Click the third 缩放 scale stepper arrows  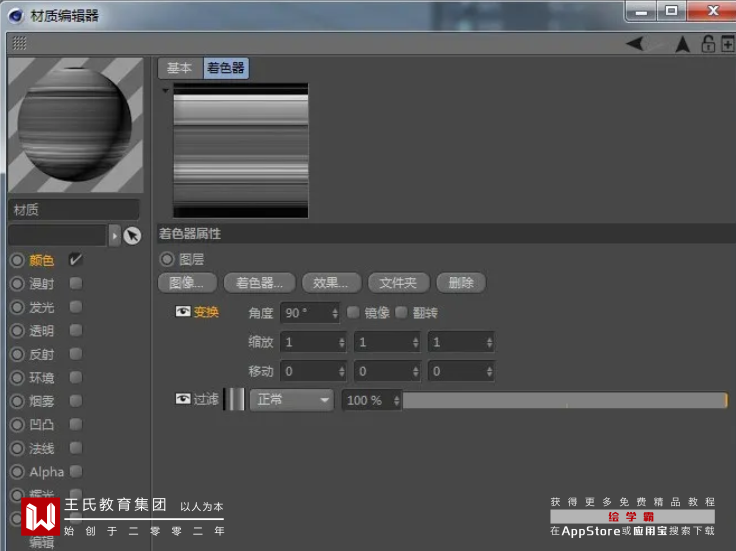coord(490,343)
